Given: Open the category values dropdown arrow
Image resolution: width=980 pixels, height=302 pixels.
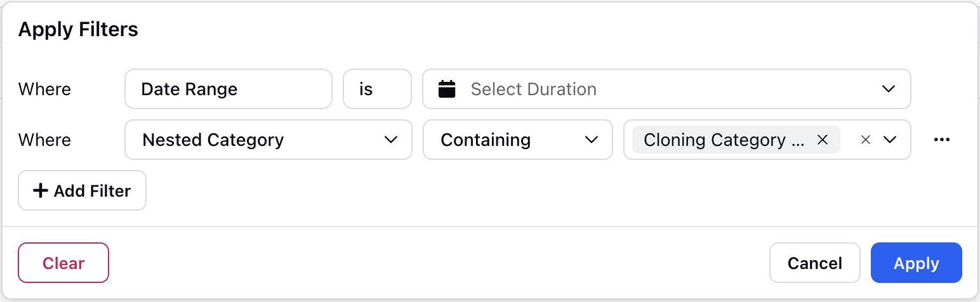Looking at the screenshot, I should 890,140.
